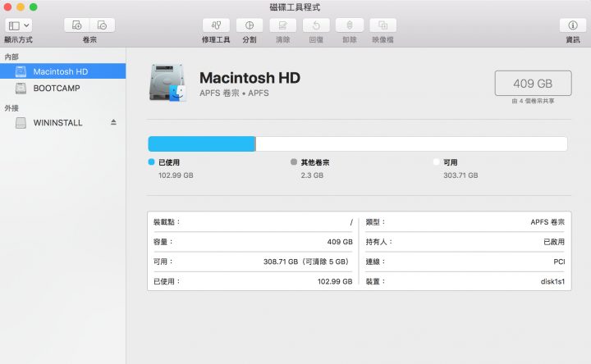Click the white 可用 legend dot
Screen dimensions: 591x364
tap(437, 162)
